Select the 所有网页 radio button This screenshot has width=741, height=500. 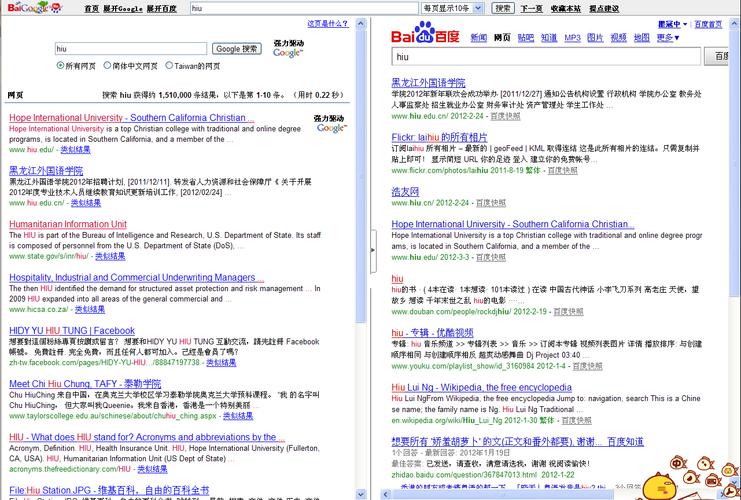60,66
